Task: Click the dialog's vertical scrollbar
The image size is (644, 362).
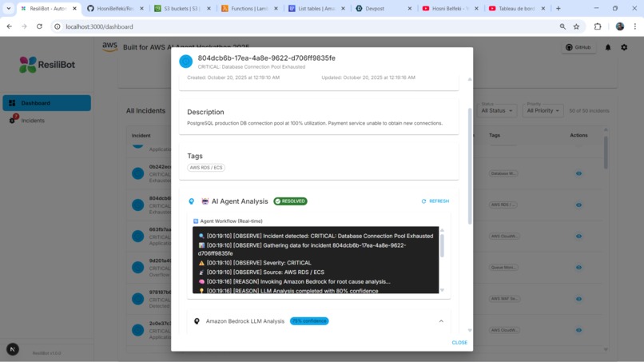Action: (470, 166)
